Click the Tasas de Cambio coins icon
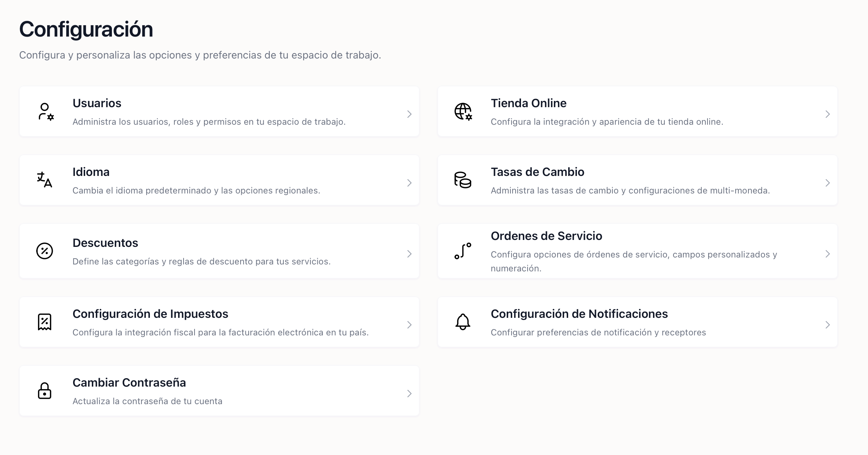Image resolution: width=868 pixels, height=455 pixels. point(463,180)
